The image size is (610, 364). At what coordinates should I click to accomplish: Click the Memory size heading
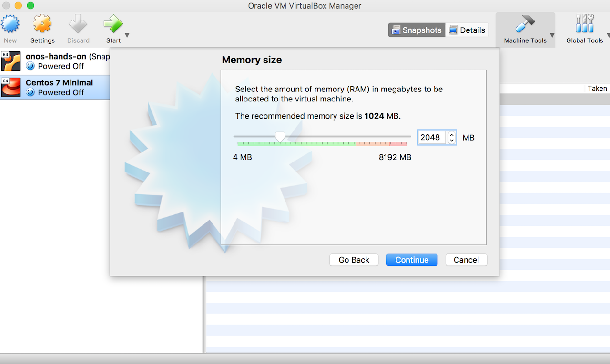pos(252,60)
